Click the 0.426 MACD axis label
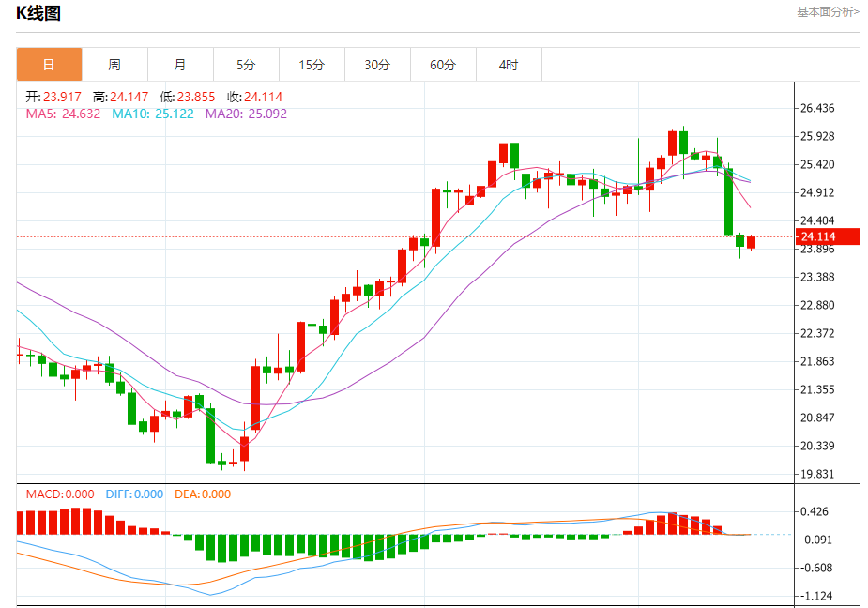The image size is (868, 608). [815, 511]
